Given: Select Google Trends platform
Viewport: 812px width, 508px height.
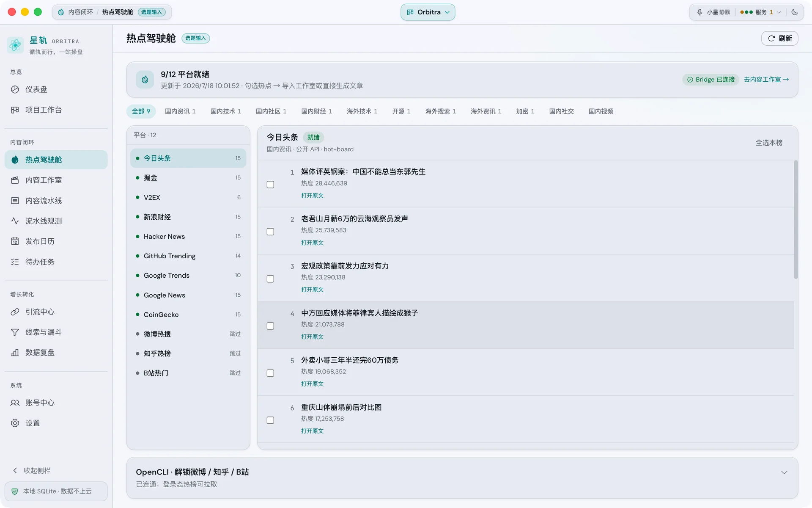Looking at the screenshot, I should point(188,275).
